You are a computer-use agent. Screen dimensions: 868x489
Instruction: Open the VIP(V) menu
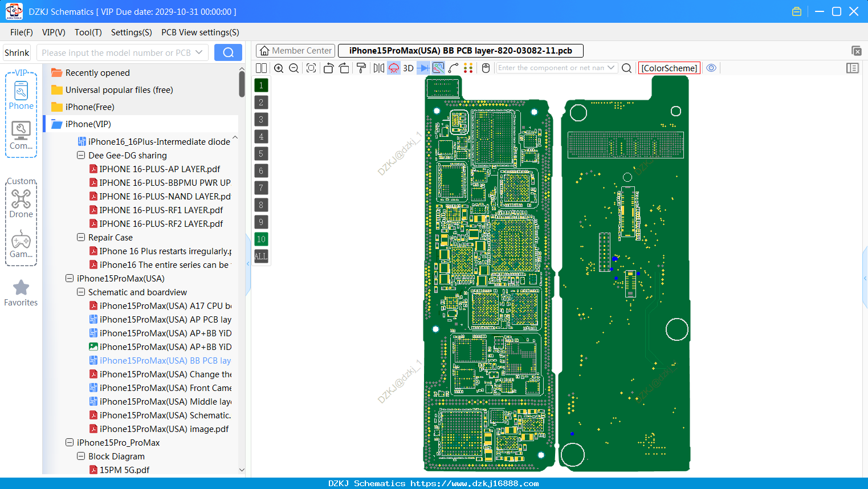pos(54,32)
